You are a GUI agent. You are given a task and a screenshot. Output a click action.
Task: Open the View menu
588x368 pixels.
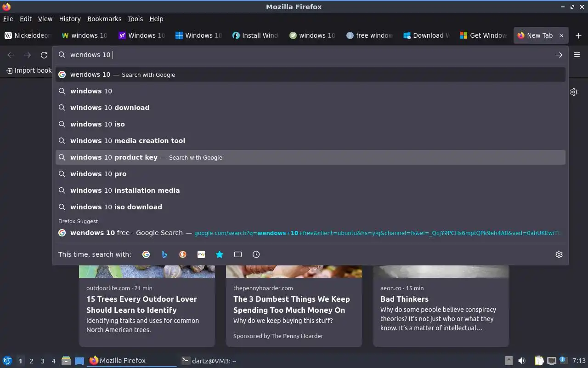pyautogui.click(x=45, y=19)
